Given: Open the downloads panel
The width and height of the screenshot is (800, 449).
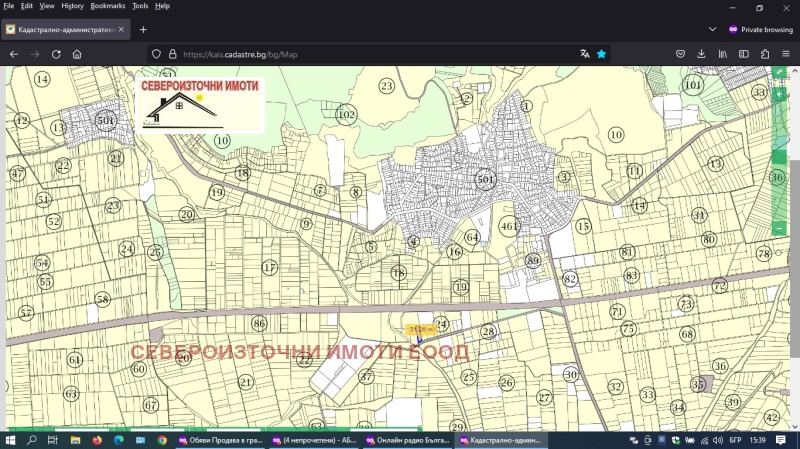Looking at the screenshot, I should click(x=701, y=54).
